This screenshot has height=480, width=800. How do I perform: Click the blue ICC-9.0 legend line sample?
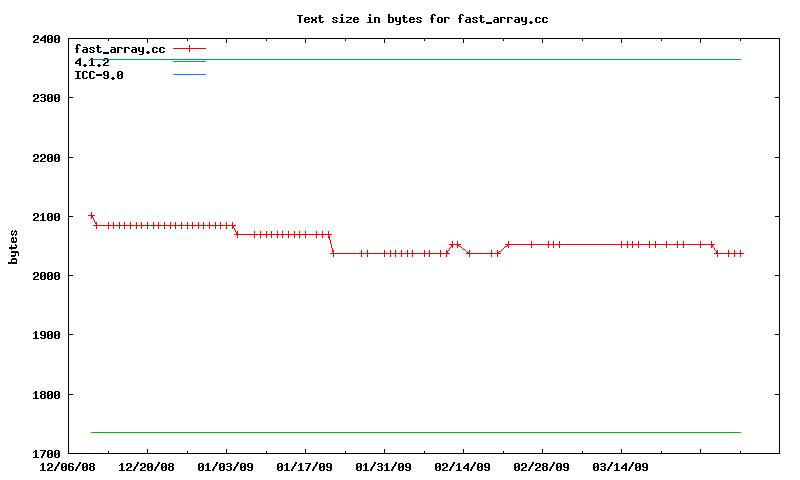click(x=189, y=75)
